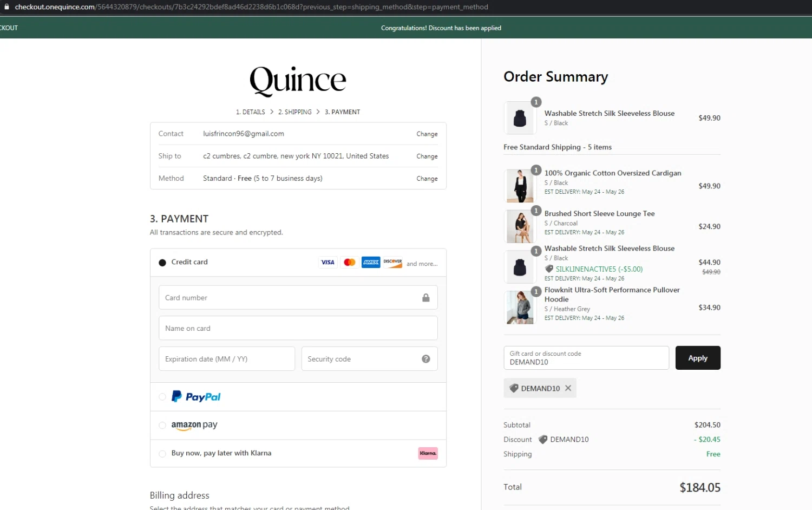Open the discounted Silk Sleeveless Blouse thumbnail
This screenshot has height=510, width=812.
[x=520, y=267]
